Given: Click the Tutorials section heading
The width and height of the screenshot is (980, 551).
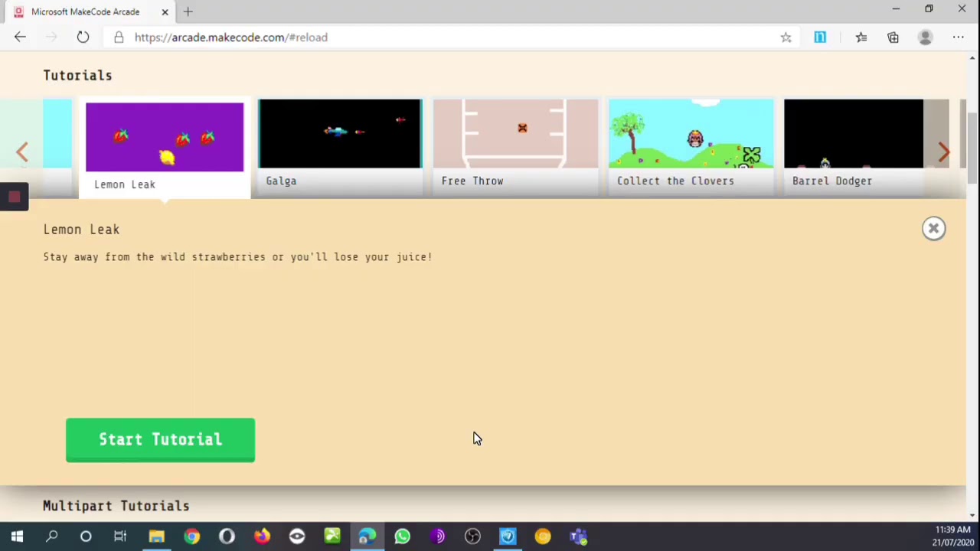Looking at the screenshot, I should (x=77, y=75).
